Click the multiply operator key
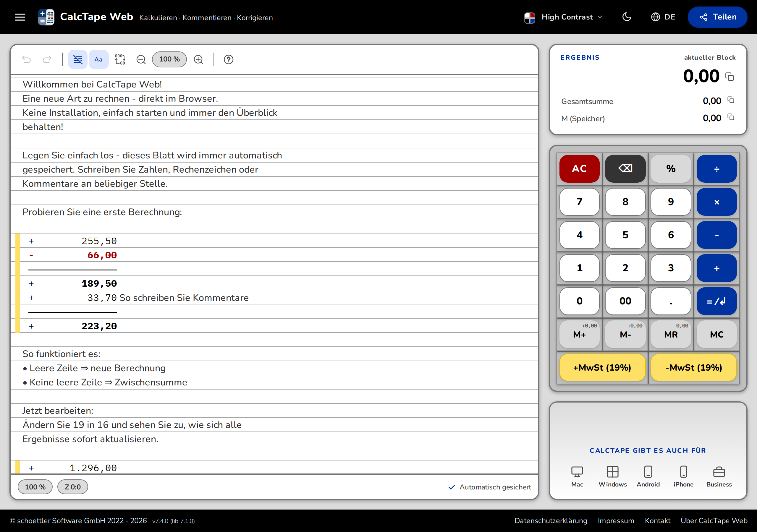This screenshot has width=757, height=532. pos(716,202)
